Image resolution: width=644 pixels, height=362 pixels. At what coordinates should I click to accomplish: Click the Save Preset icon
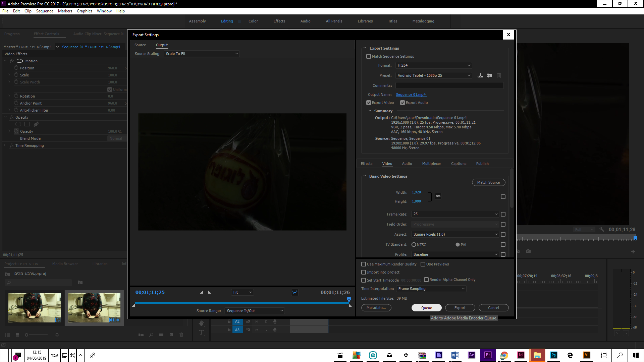point(480,75)
